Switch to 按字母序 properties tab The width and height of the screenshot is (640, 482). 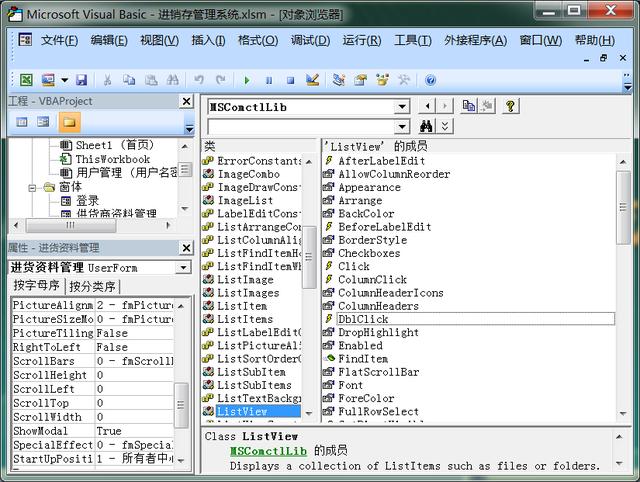[x=36, y=285]
